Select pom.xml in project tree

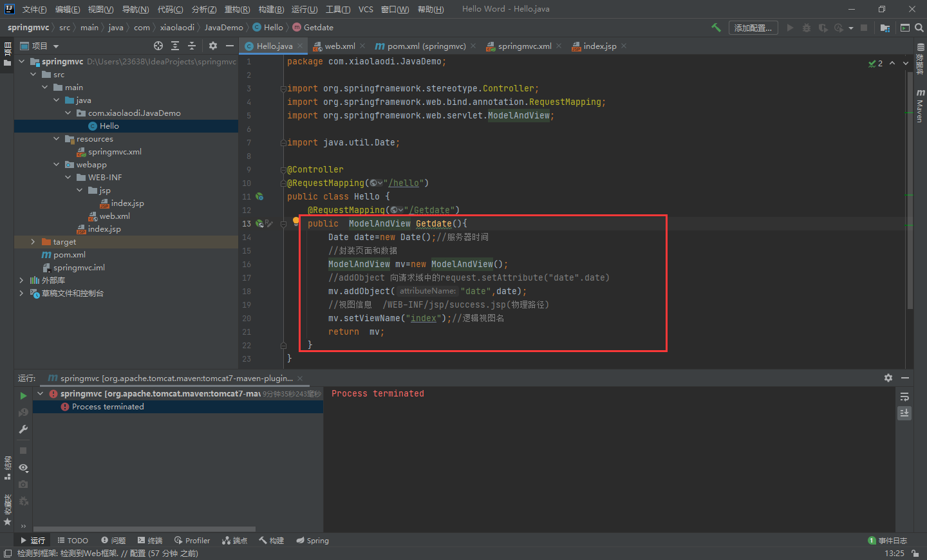tap(126, 254)
